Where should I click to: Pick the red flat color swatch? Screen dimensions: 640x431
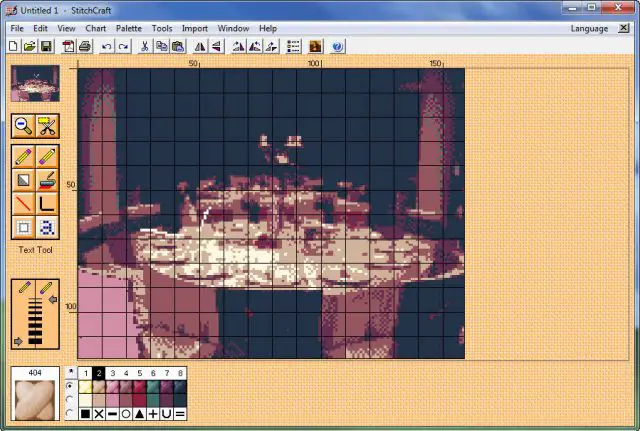click(x=140, y=400)
